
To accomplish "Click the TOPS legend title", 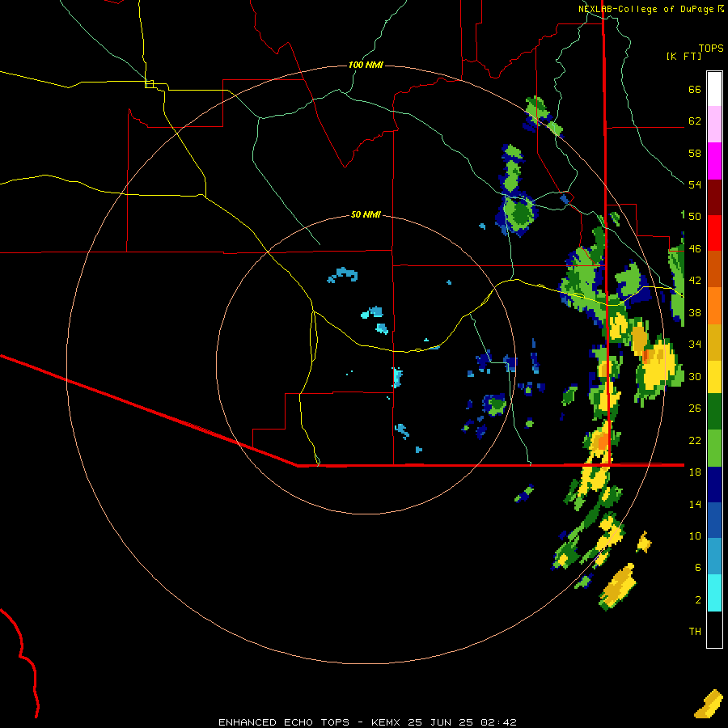I will [711, 49].
